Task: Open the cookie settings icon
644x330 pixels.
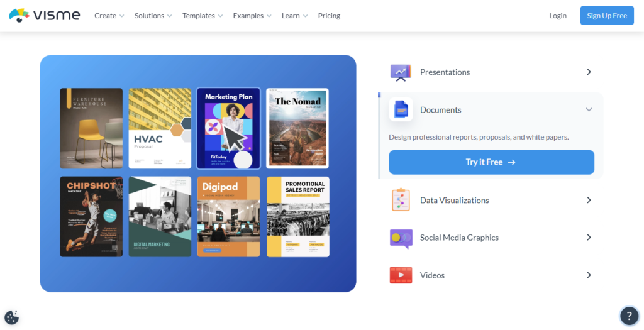Action: 11,317
